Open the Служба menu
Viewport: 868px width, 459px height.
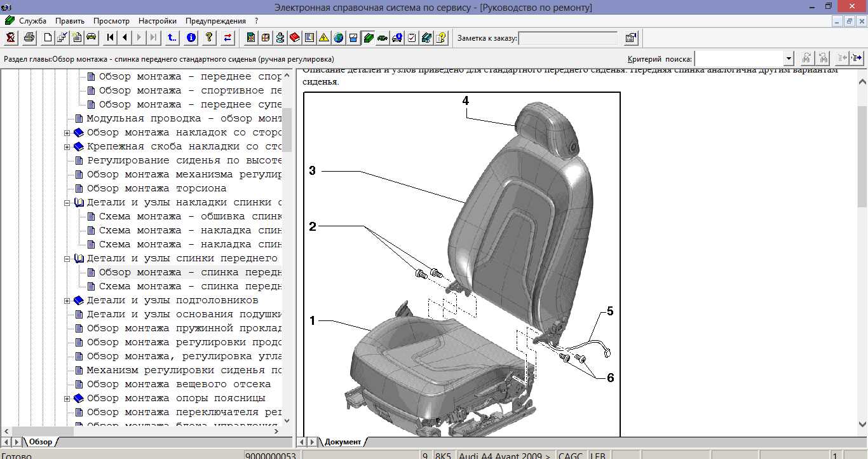click(32, 21)
